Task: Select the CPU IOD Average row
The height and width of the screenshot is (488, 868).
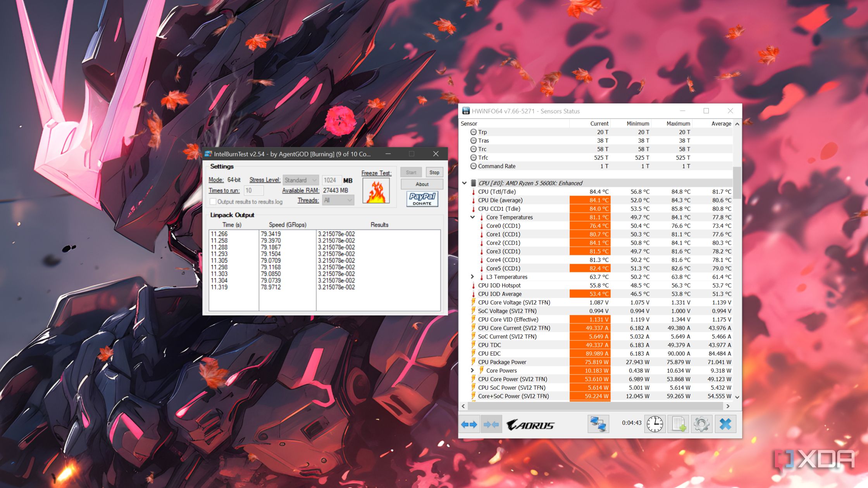Action: [596, 294]
